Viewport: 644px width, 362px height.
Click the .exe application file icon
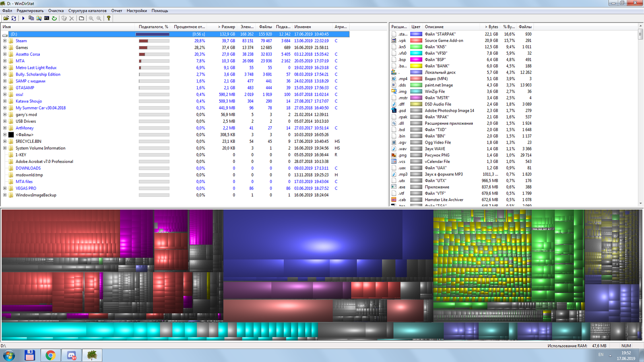(394, 187)
